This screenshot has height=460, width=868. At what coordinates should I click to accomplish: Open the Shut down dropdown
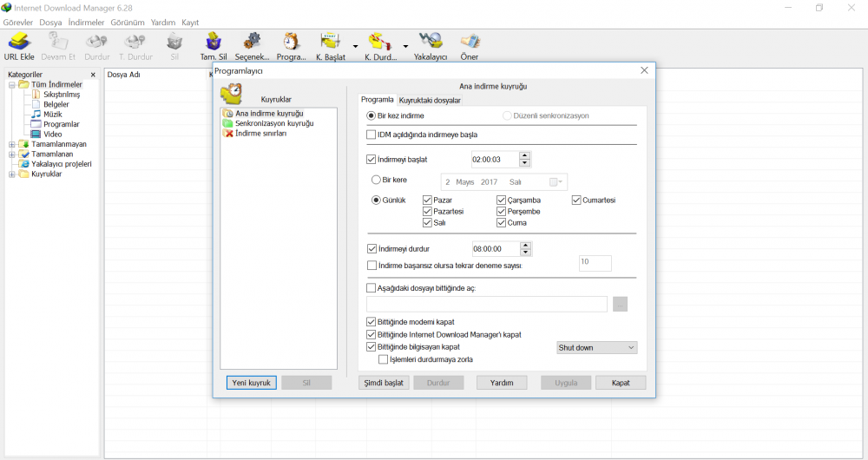(x=597, y=348)
